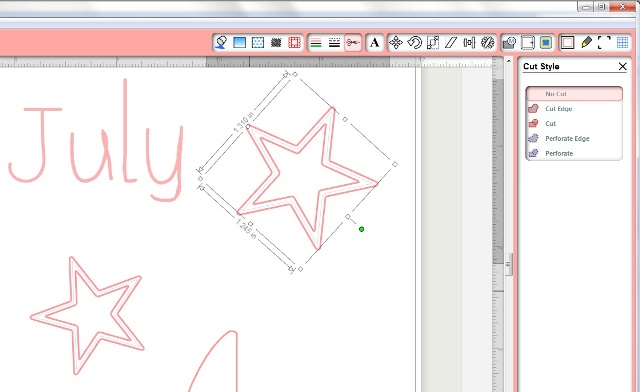Viewport: 640px width, 392px height.
Task: Open the Rotate window
Action: (414, 42)
